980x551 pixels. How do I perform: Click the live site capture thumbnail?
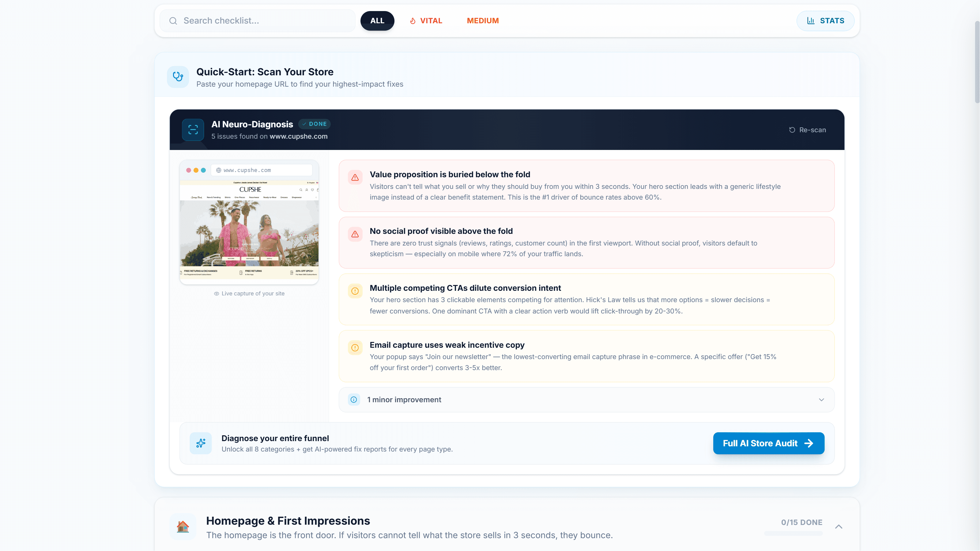click(249, 223)
